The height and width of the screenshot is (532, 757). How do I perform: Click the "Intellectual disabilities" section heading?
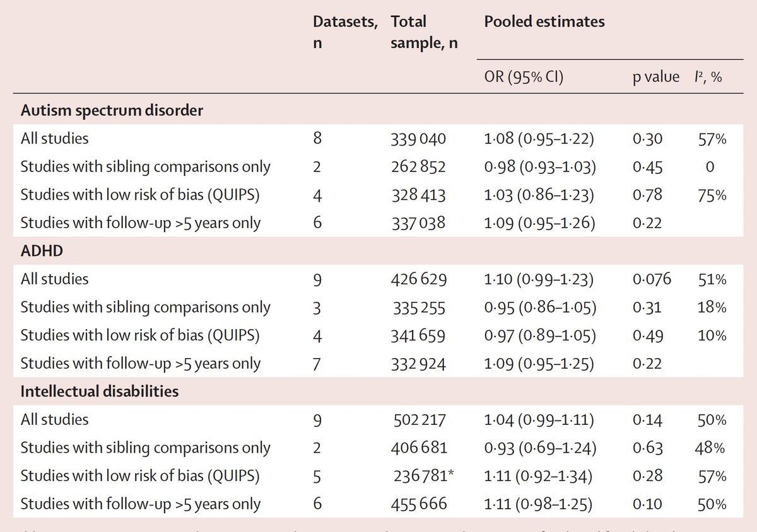99,391
